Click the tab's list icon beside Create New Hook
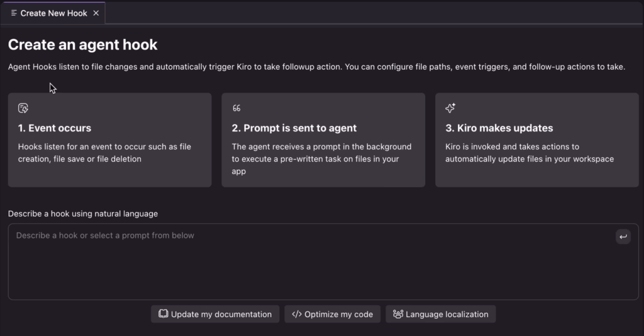The width and height of the screenshot is (644, 336). point(14,13)
